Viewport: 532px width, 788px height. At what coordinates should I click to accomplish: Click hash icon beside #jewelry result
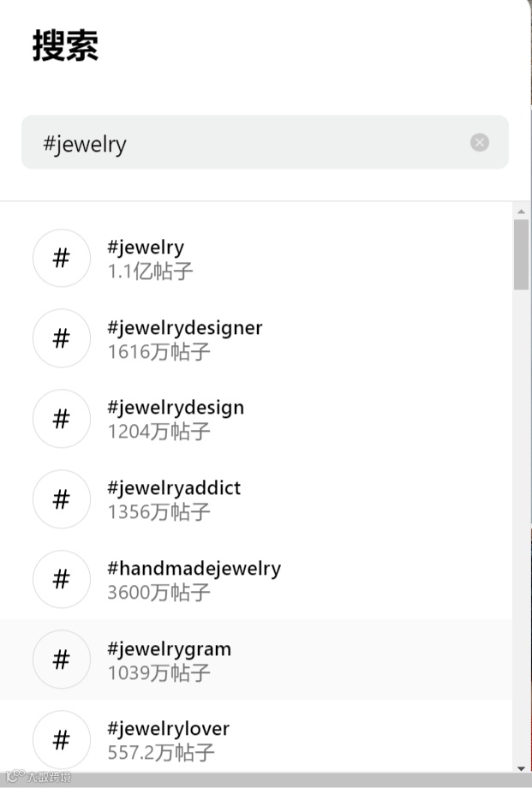point(61,258)
